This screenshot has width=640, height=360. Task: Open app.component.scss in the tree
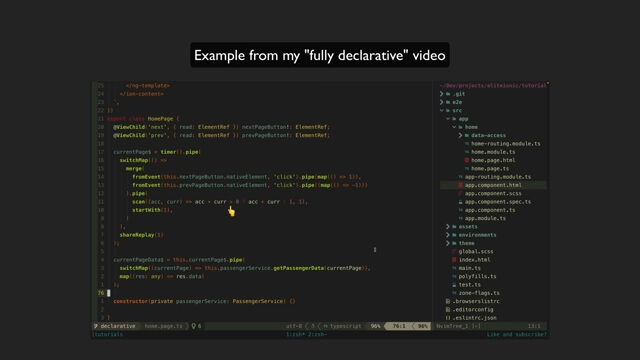tap(493, 193)
